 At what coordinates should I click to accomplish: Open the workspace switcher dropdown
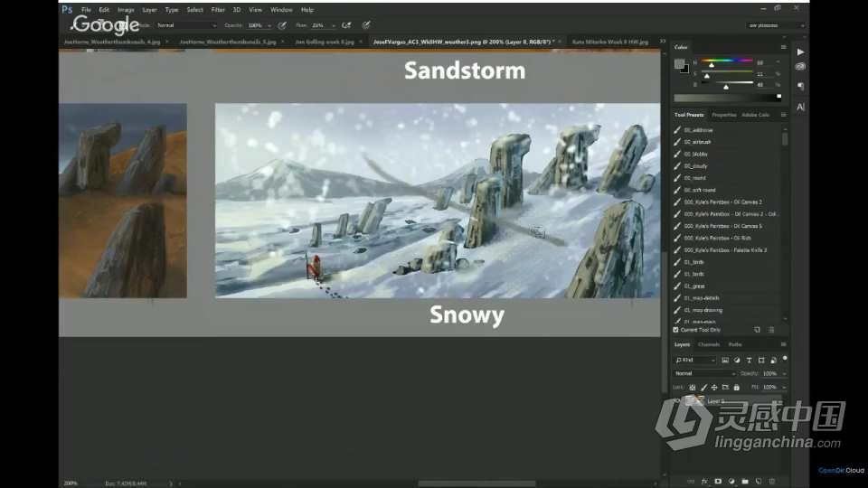click(775, 25)
